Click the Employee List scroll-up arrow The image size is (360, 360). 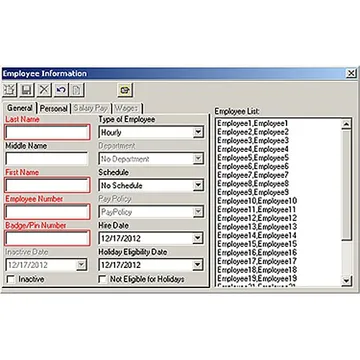pos(347,124)
